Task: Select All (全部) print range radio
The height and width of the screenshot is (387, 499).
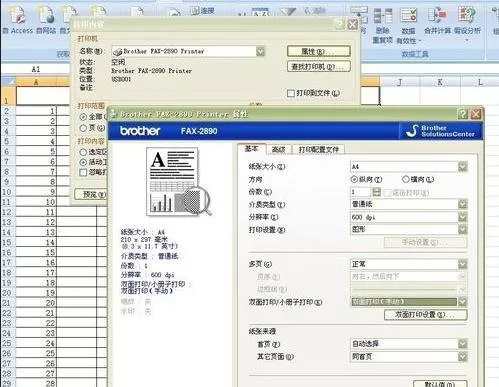Action: 83,117
